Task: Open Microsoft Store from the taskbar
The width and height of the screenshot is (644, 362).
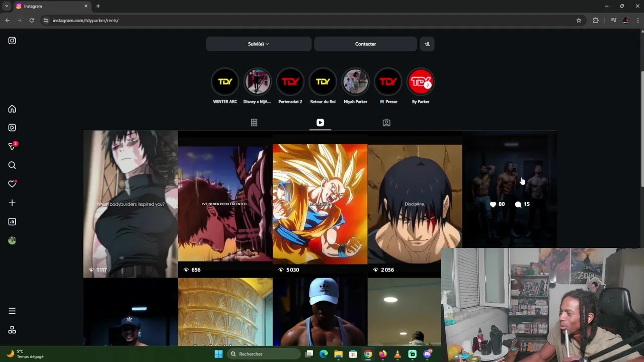Action: (353, 354)
